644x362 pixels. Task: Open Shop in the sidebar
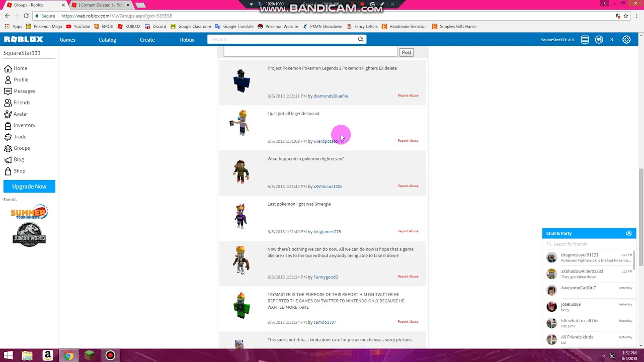(x=15, y=171)
